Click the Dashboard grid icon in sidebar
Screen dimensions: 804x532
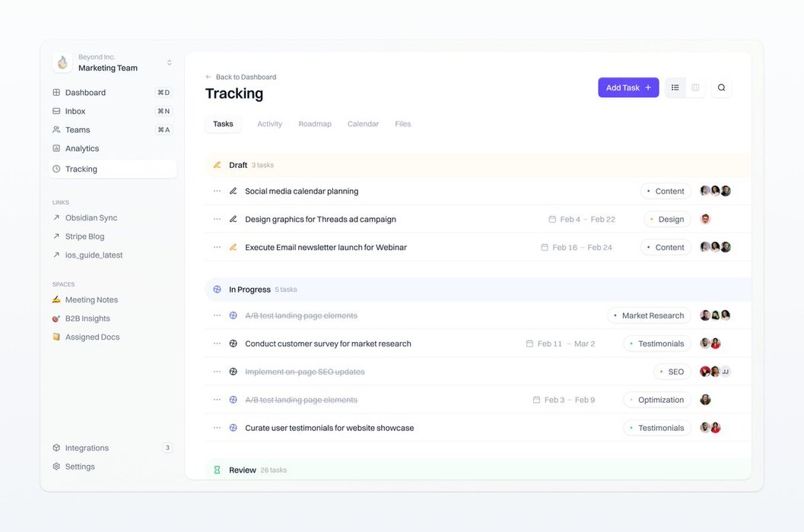[56, 93]
